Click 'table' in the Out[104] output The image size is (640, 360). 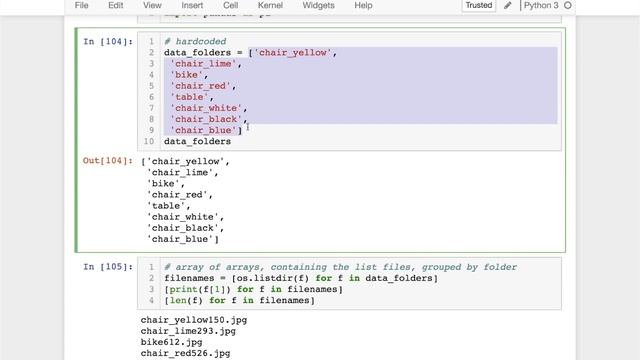pyautogui.click(x=166, y=206)
